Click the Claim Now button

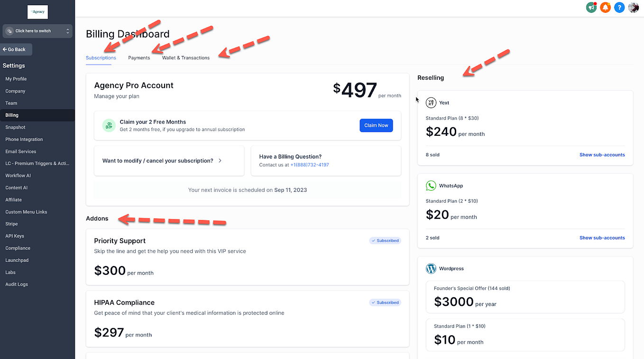pos(376,125)
